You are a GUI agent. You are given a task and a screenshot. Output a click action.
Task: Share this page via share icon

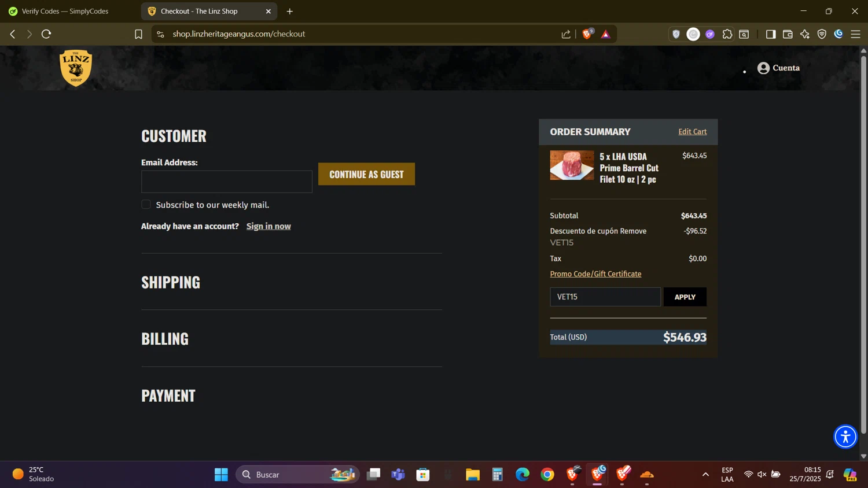[566, 34]
